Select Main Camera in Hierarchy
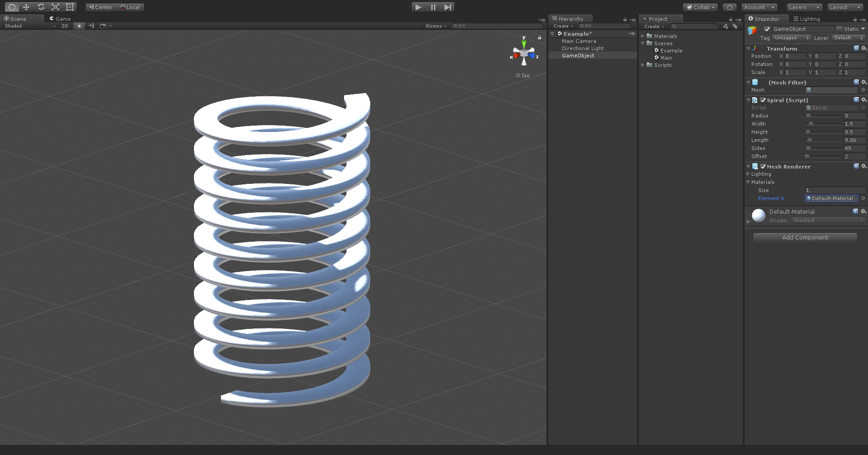Image resolution: width=868 pixels, height=455 pixels. (579, 41)
